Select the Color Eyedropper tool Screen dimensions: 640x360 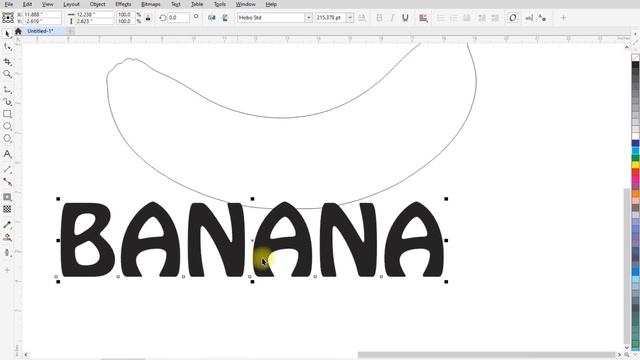7,225
